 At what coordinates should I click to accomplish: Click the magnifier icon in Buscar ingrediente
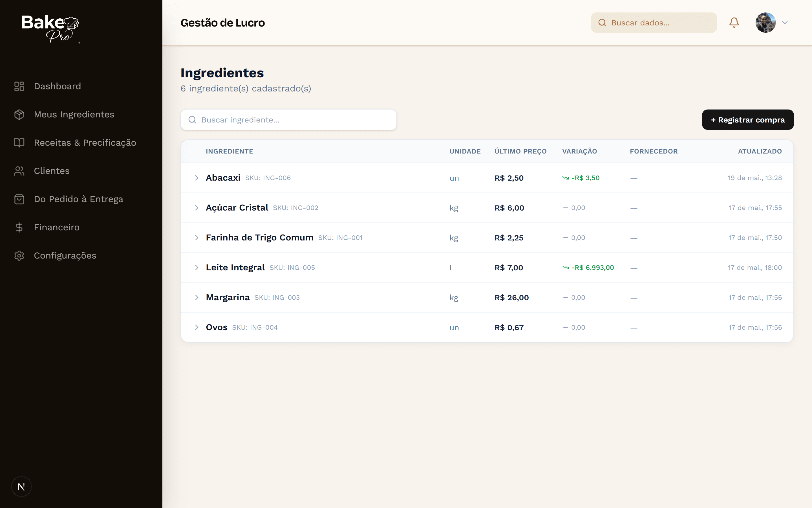pos(192,120)
